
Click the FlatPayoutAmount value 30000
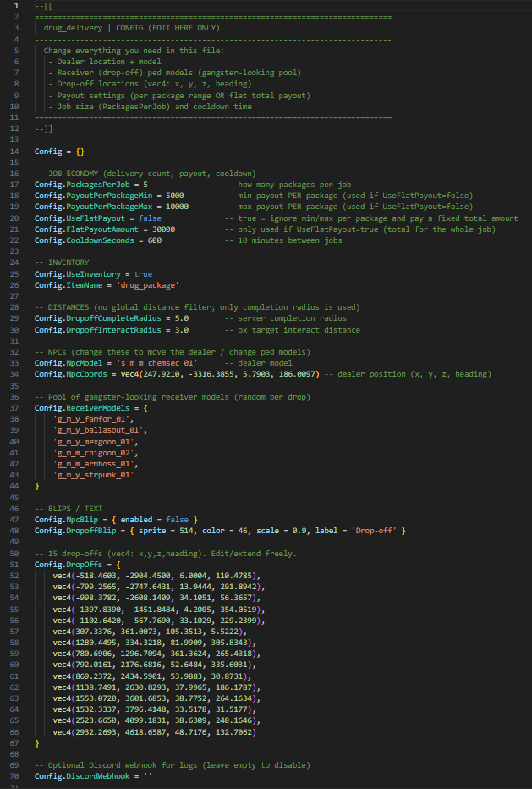[x=163, y=229]
